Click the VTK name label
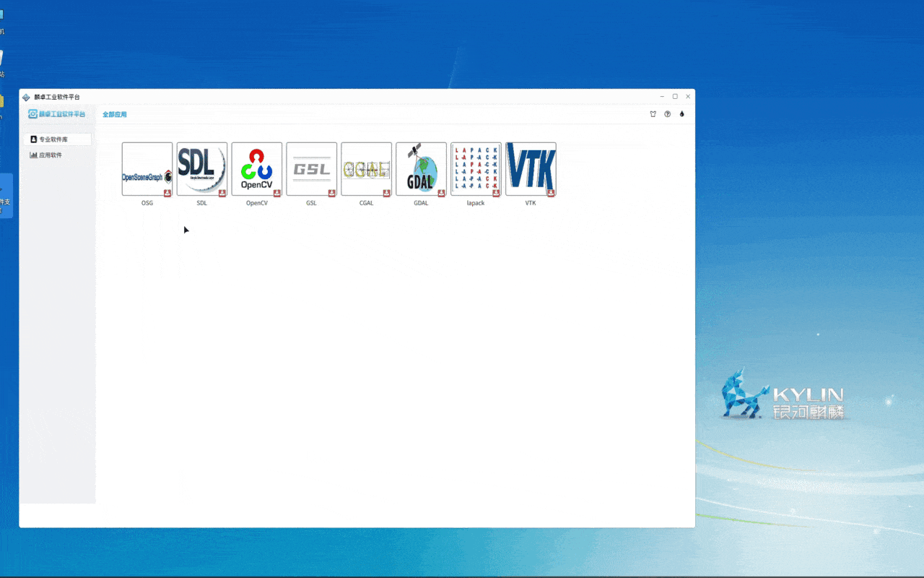Viewport: 924px width, 578px height. (x=531, y=203)
